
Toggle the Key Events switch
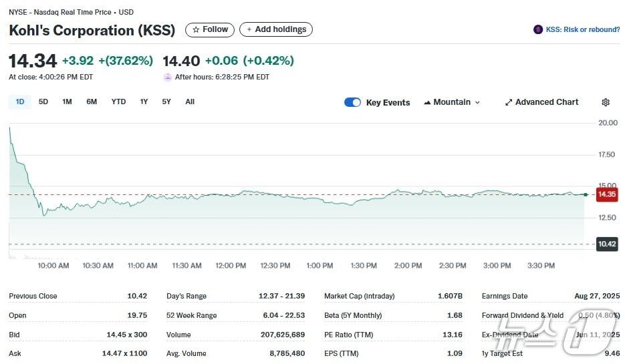pos(352,102)
